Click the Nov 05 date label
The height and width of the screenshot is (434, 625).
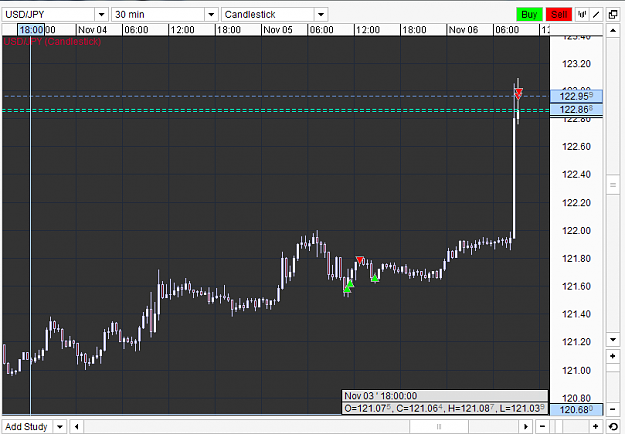[278, 30]
